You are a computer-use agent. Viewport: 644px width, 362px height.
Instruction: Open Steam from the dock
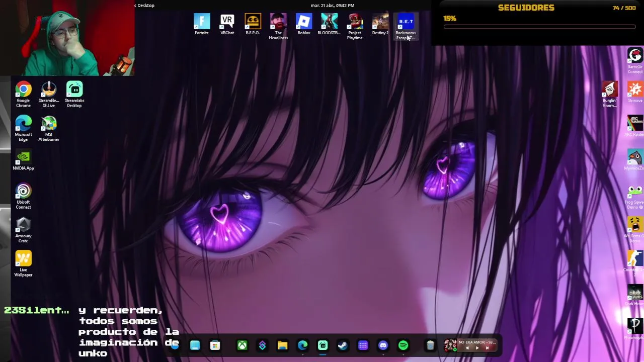pos(343,345)
